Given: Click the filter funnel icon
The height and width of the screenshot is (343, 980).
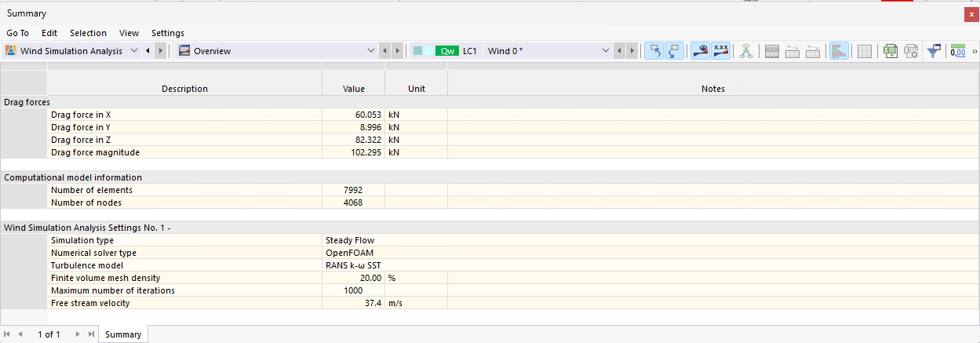Looking at the screenshot, I should (x=934, y=51).
